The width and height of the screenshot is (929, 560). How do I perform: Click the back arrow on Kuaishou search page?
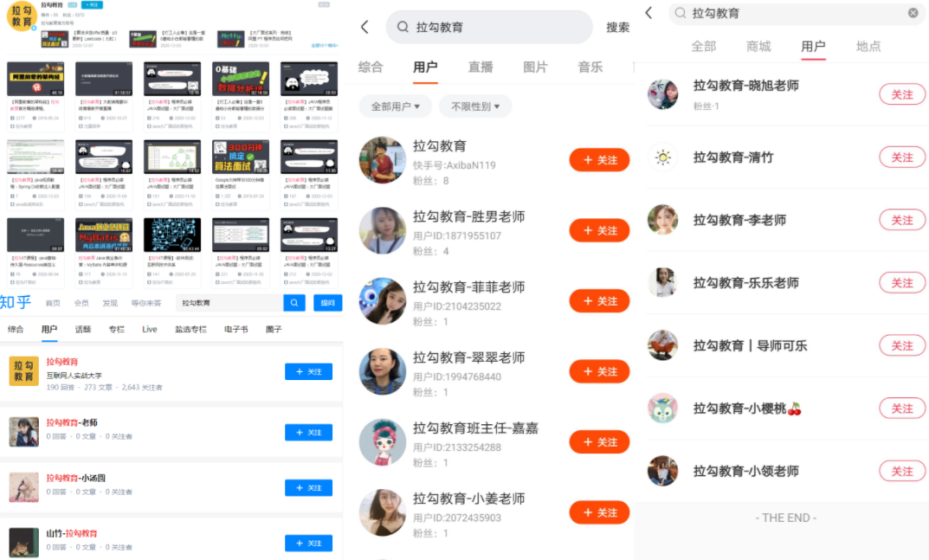tap(365, 27)
